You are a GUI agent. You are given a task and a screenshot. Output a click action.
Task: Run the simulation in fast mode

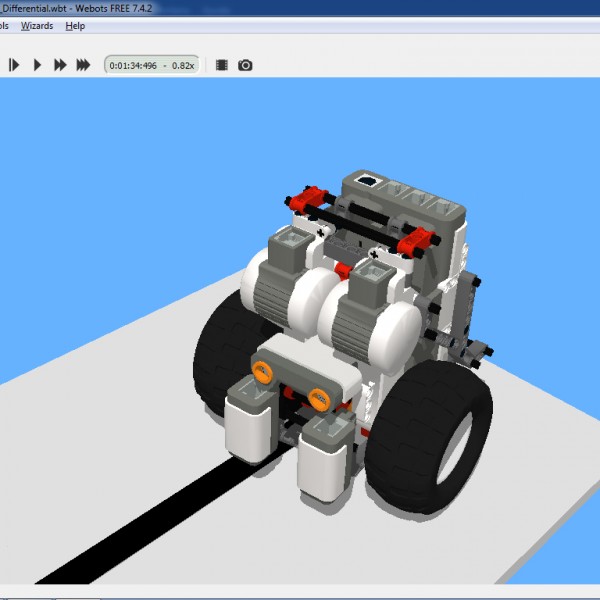[60, 65]
